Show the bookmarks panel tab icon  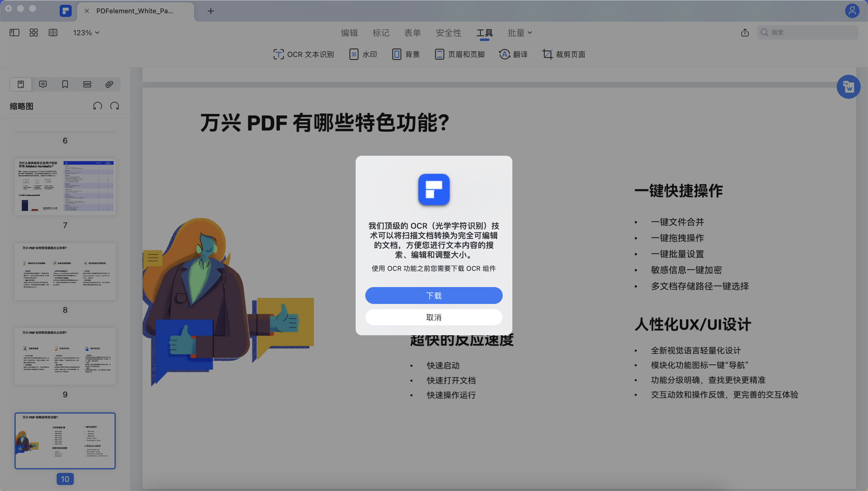65,84
